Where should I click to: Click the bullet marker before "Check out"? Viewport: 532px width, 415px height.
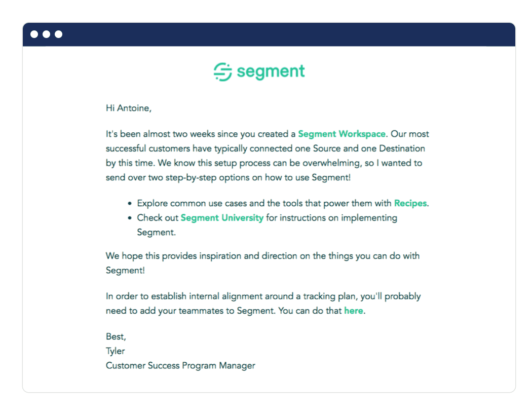[130, 218]
